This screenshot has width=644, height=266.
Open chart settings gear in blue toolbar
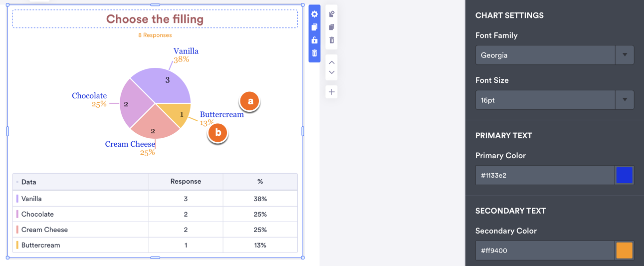tap(314, 14)
